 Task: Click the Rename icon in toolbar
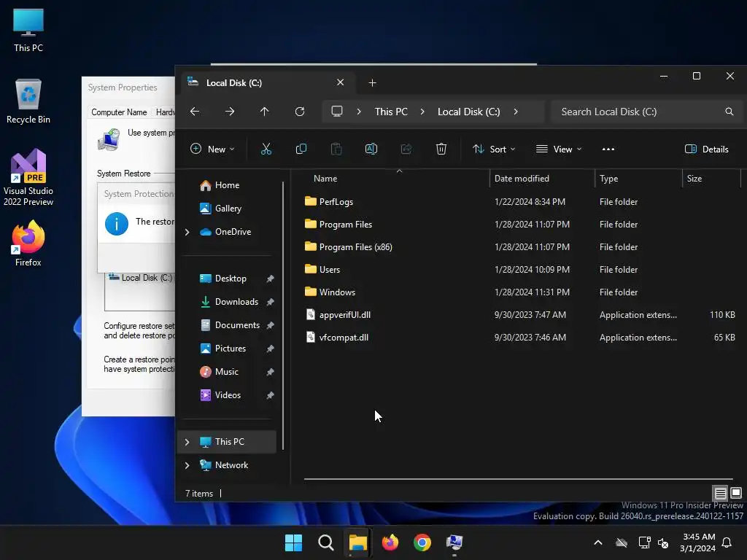coord(371,149)
